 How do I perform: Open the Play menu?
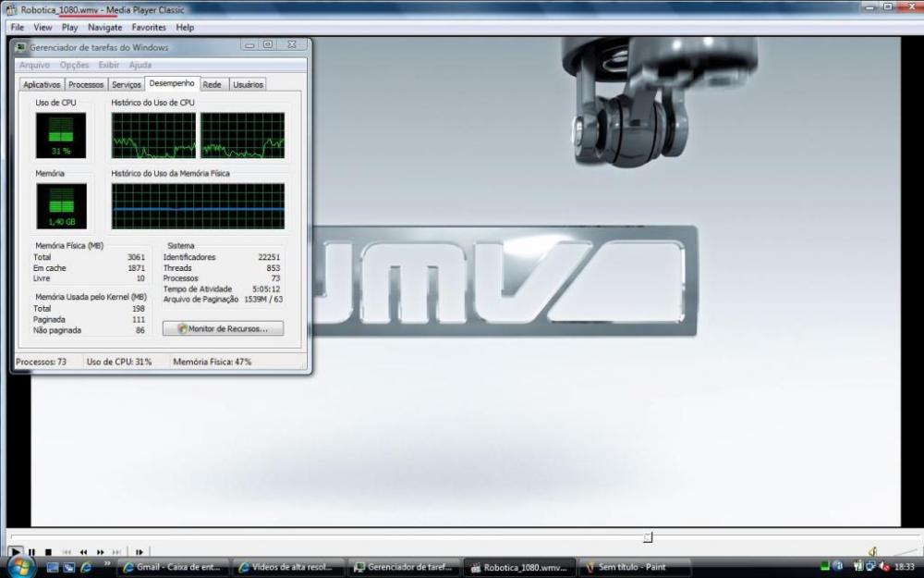click(69, 28)
